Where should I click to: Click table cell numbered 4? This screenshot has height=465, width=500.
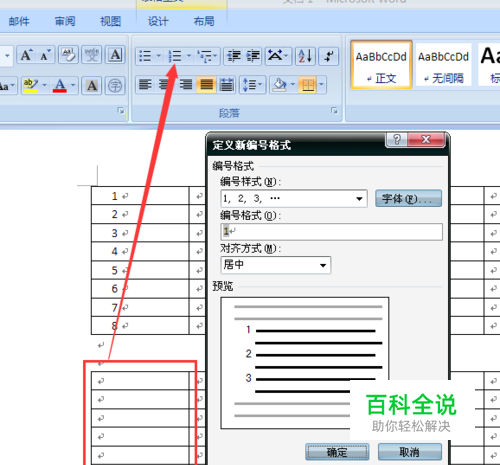[x=140, y=251]
